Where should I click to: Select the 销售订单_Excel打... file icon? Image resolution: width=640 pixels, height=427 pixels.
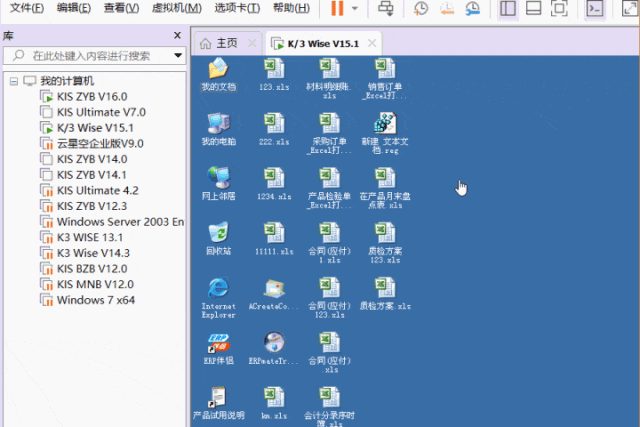click(x=385, y=79)
